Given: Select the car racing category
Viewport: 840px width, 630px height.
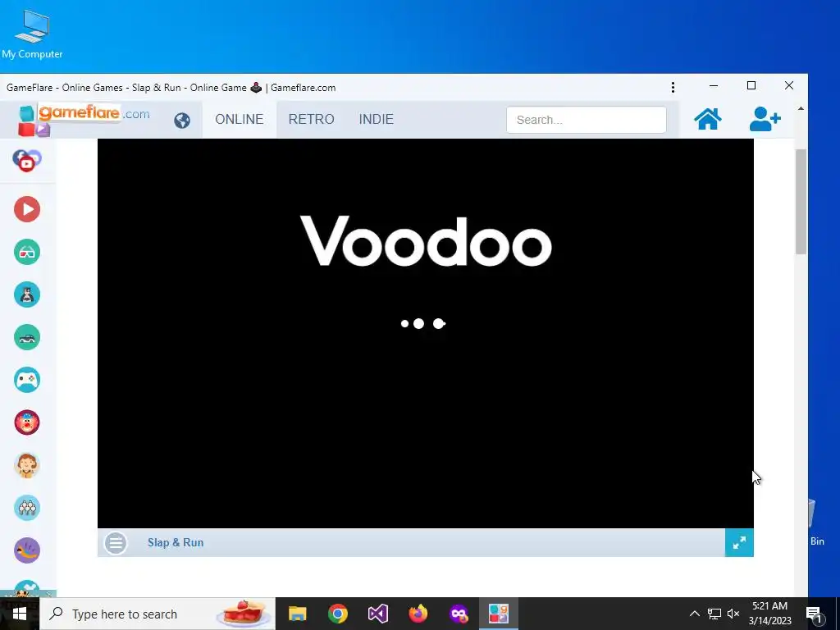Looking at the screenshot, I should (27, 337).
